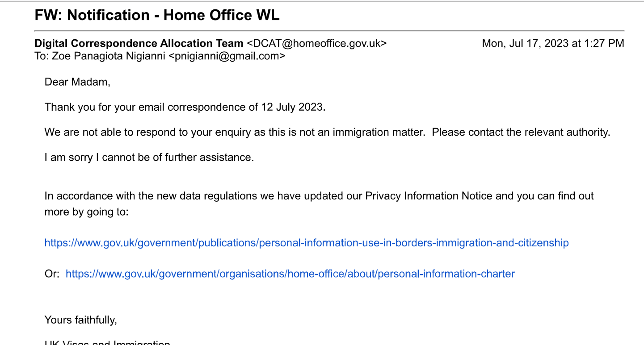Click the email subject "FW: Notification - Home Office WL"
The height and width of the screenshot is (345, 644).
[x=157, y=15]
